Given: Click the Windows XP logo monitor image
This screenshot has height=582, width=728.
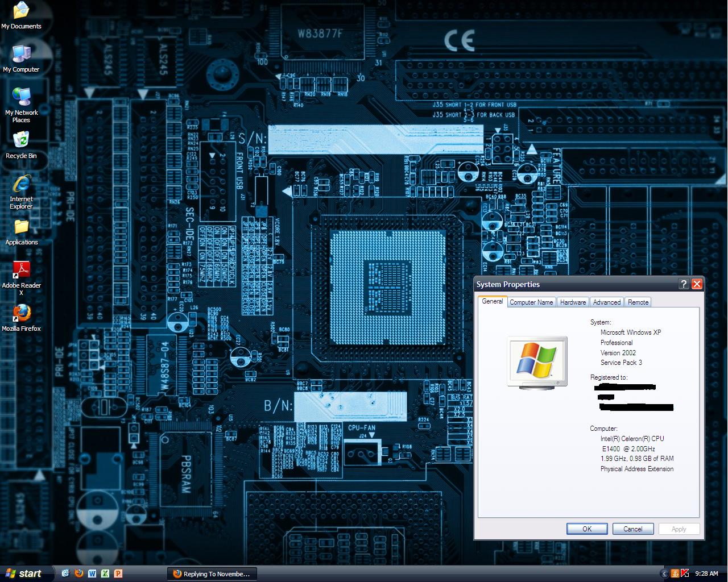Looking at the screenshot, I should pos(537,361).
